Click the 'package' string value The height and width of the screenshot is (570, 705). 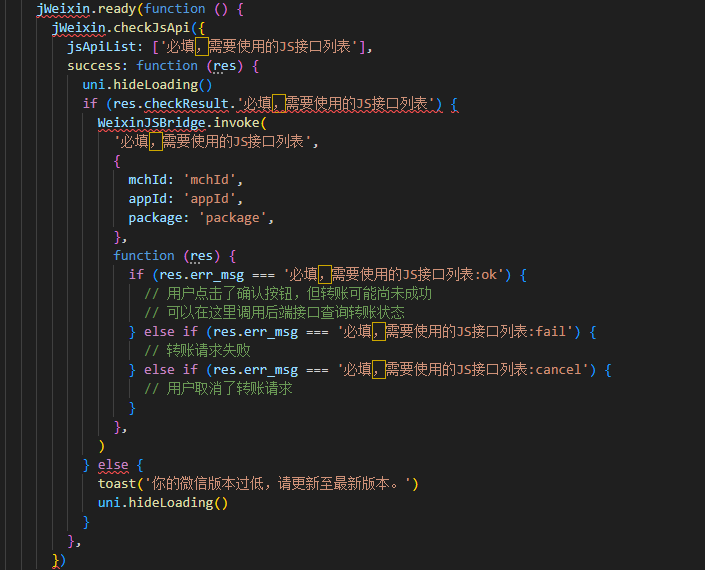tap(236, 218)
